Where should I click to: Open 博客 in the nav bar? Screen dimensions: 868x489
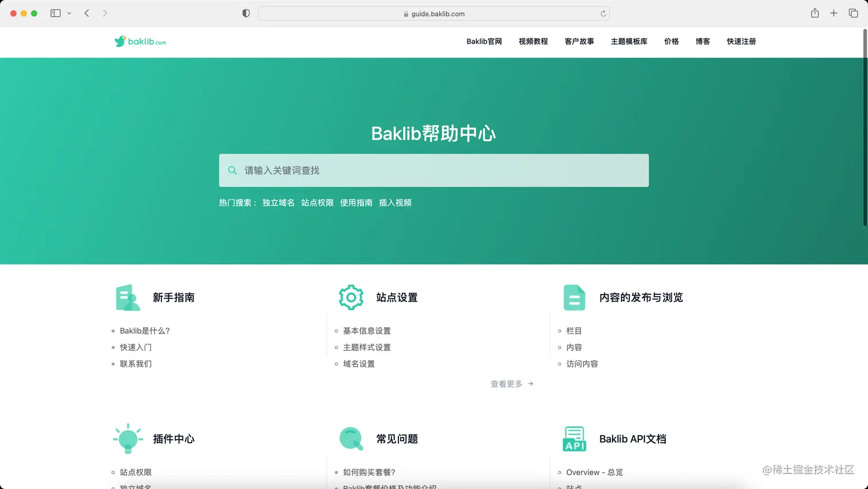(703, 41)
